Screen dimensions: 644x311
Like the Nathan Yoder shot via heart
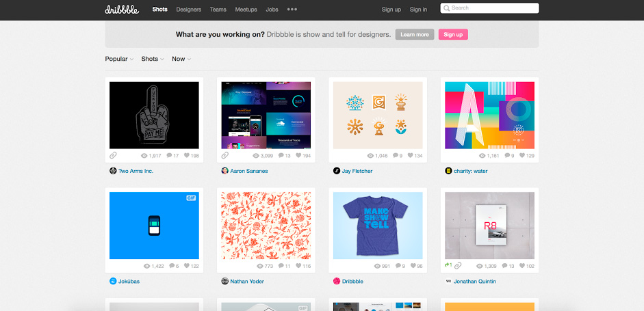[298, 266]
